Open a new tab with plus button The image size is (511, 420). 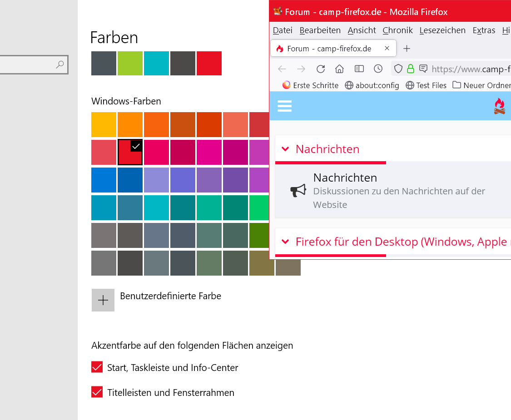407,49
